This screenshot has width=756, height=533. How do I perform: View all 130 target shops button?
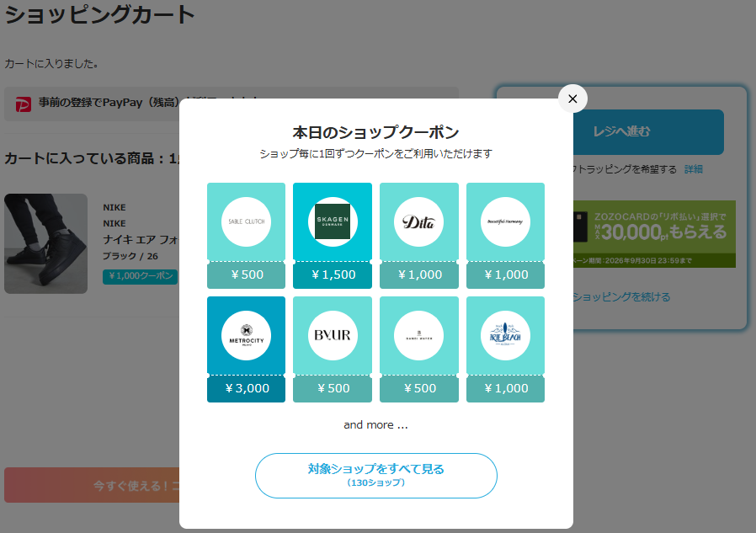tap(376, 476)
